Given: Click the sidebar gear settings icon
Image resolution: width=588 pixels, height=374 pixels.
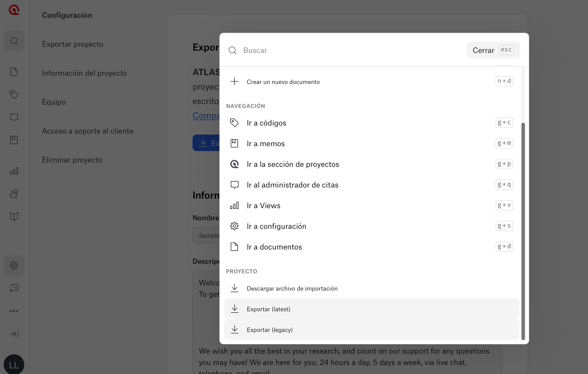Looking at the screenshot, I should pyautogui.click(x=14, y=266).
